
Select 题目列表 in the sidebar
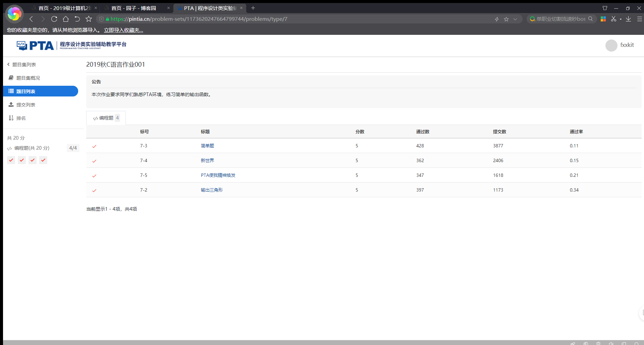(x=41, y=91)
